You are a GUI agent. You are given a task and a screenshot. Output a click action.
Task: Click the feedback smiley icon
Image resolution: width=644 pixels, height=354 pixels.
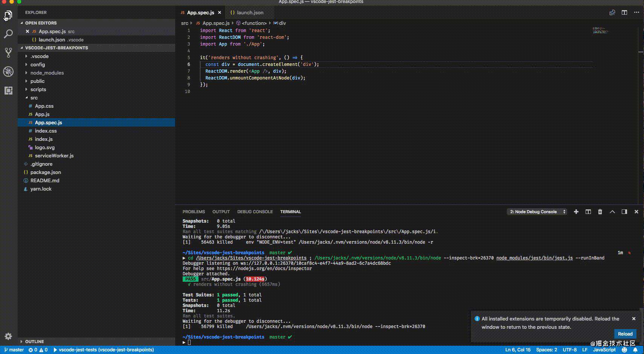(624, 350)
